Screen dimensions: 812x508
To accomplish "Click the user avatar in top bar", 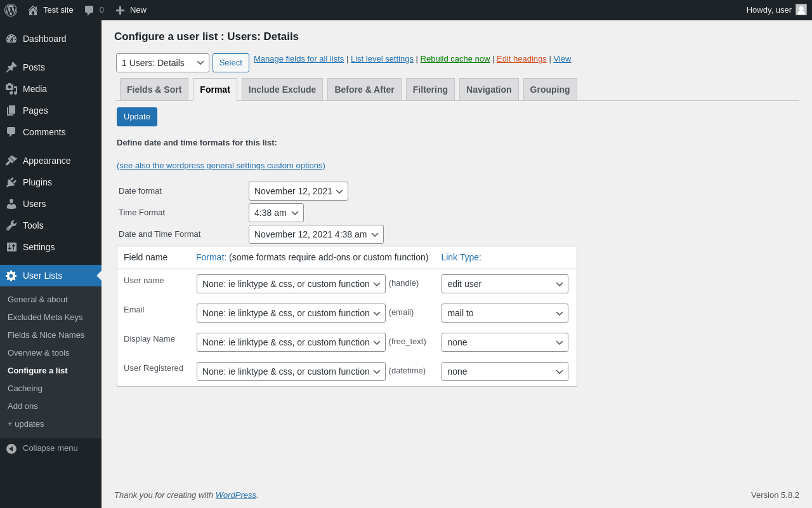I will (x=801, y=10).
